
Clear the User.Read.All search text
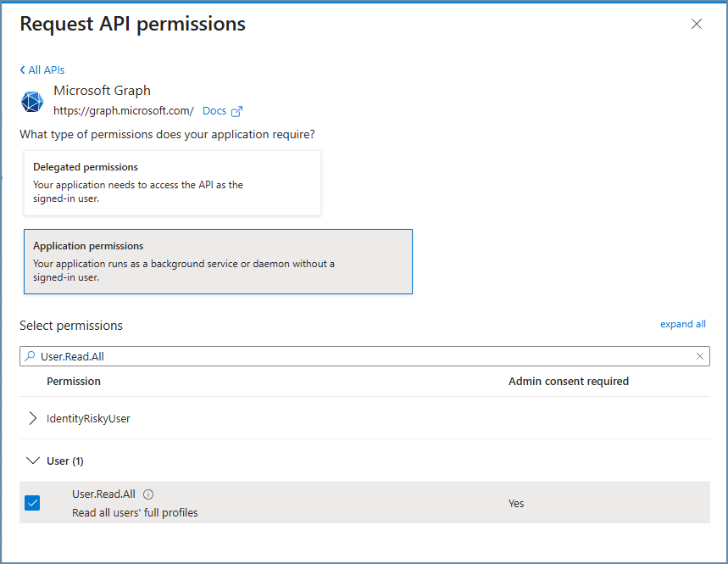[700, 356]
